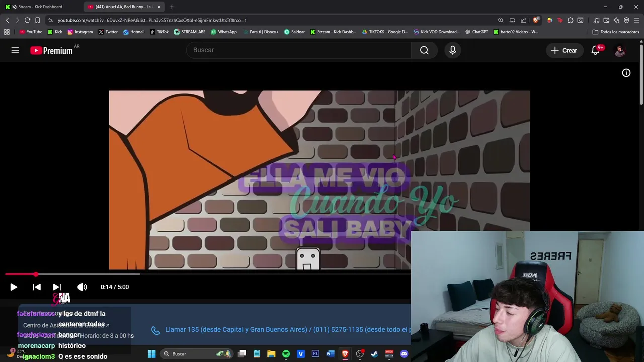Open Brave playlist music note icon
This screenshot has height=362, width=644.
(596, 20)
